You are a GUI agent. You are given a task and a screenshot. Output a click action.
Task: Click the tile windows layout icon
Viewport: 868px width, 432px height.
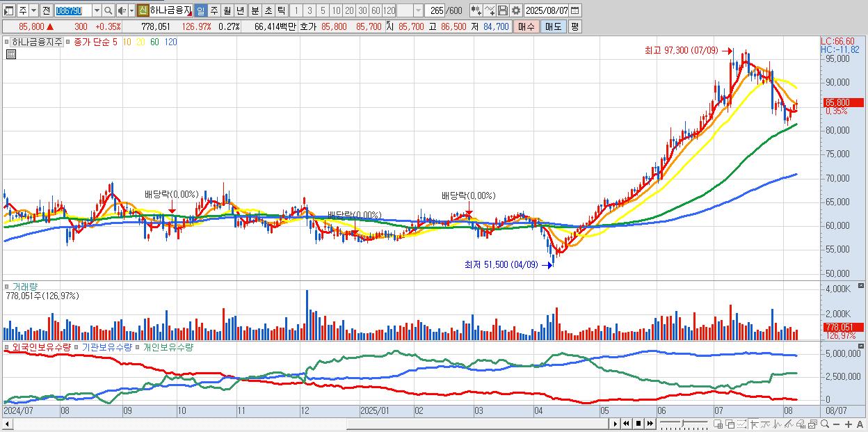click(x=719, y=424)
